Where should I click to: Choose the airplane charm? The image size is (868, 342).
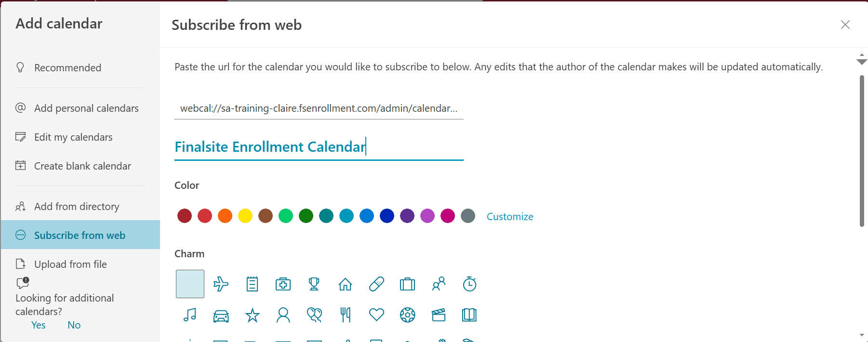tap(221, 284)
